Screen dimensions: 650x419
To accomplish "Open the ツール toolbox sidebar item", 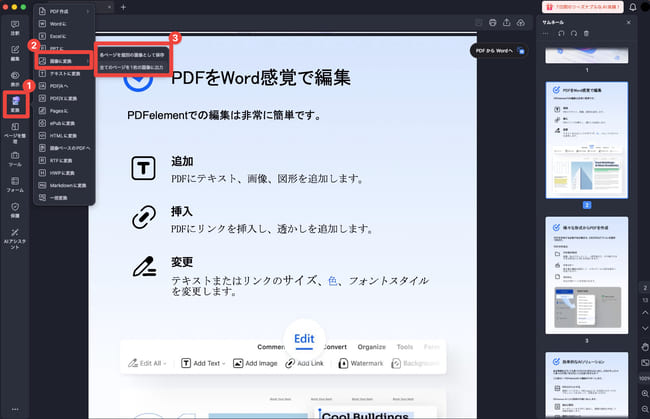I will coord(15,159).
